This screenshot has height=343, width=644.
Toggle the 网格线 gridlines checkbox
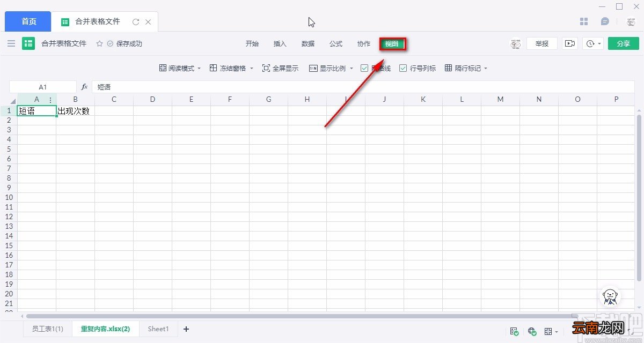point(364,68)
